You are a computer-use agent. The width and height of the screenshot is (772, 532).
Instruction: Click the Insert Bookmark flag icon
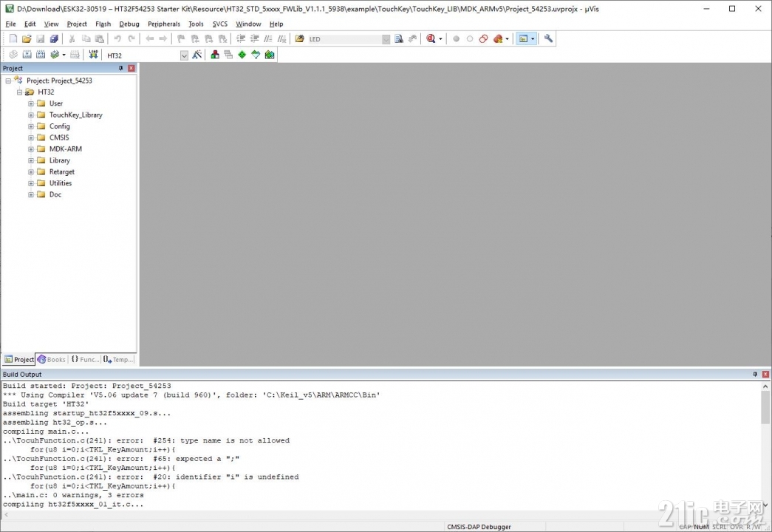point(181,39)
